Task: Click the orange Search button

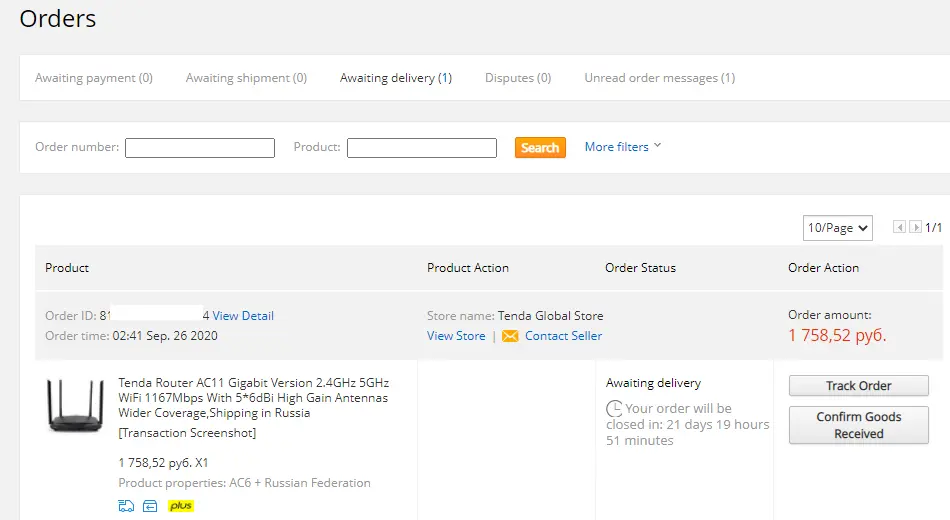Action: pyautogui.click(x=540, y=147)
